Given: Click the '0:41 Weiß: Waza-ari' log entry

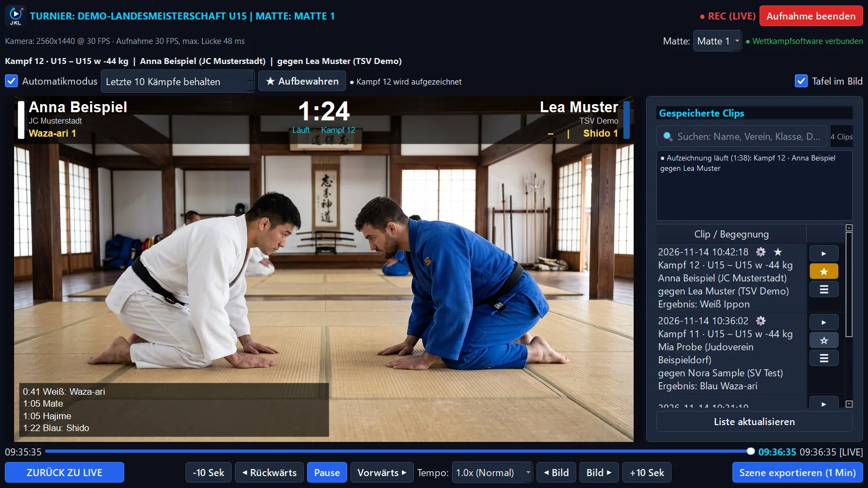Looking at the screenshot, I should coord(64,391).
